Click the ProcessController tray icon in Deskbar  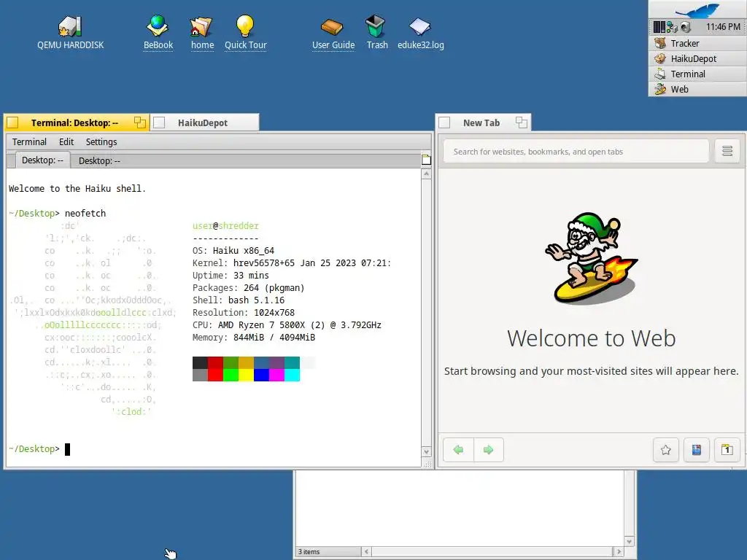(x=659, y=27)
